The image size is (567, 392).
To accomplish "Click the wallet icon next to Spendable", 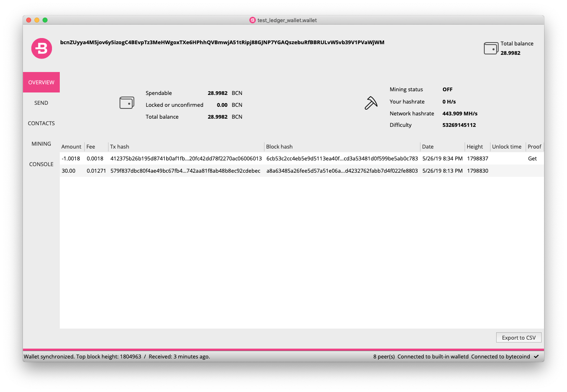I will (x=127, y=103).
